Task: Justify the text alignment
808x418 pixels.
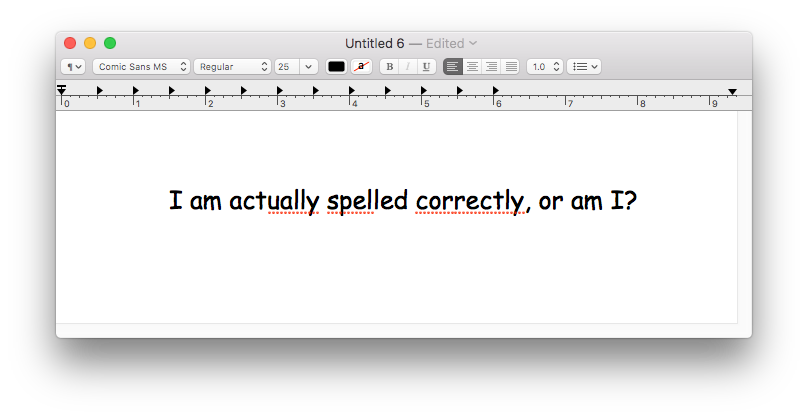Action: tap(510, 66)
